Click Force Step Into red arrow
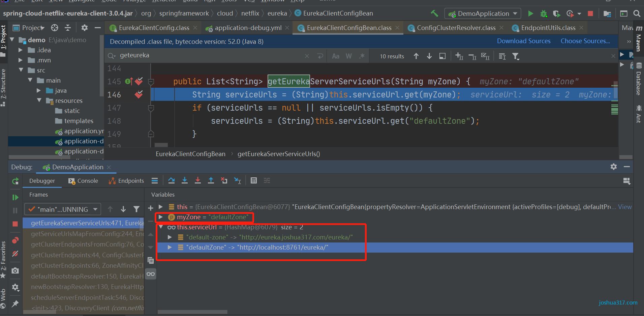 pyautogui.click(x=197, y=181)
